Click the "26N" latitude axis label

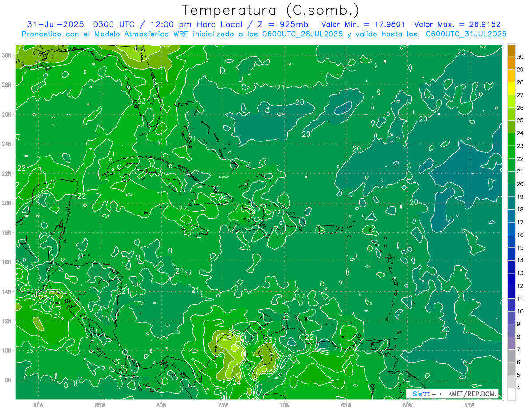point(7,114)
